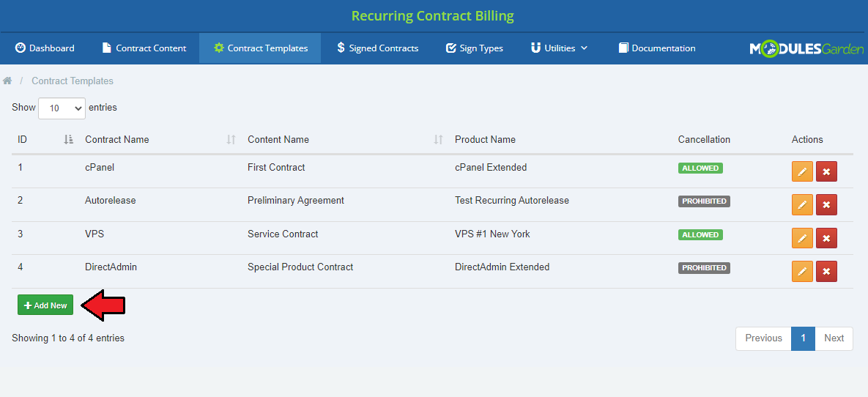This screenshot has height=397, width=868.
Task: Edit the VPS contract template
Action: (x=802, y=238)
